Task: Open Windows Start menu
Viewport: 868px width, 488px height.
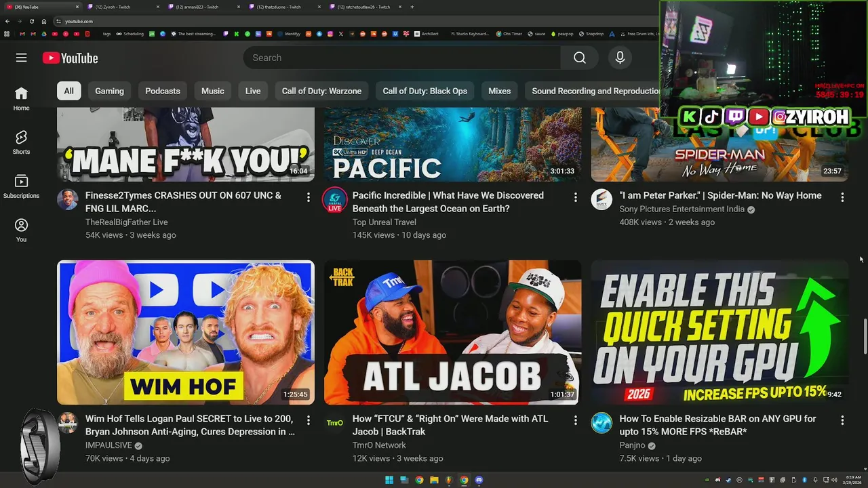Action: tap(389, 480)
